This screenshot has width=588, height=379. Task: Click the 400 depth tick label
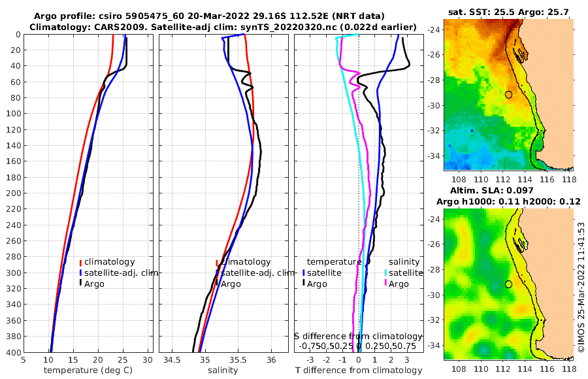coord(14,352)
